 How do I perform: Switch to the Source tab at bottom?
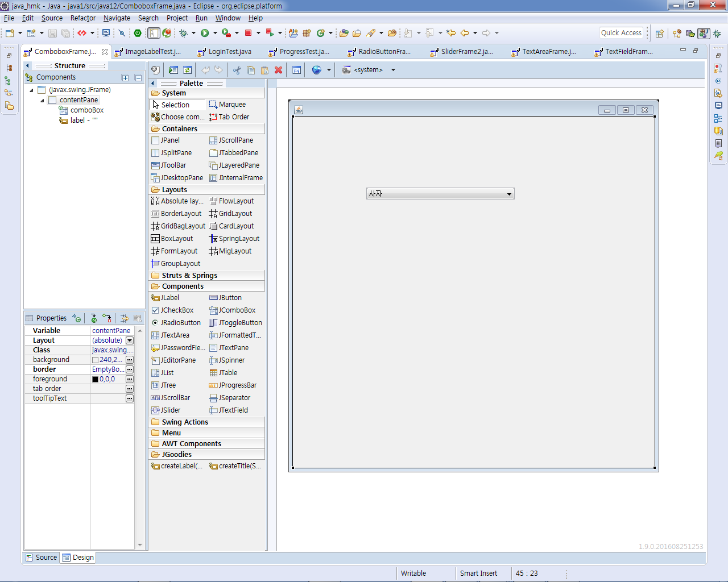[x=42, y=558]
